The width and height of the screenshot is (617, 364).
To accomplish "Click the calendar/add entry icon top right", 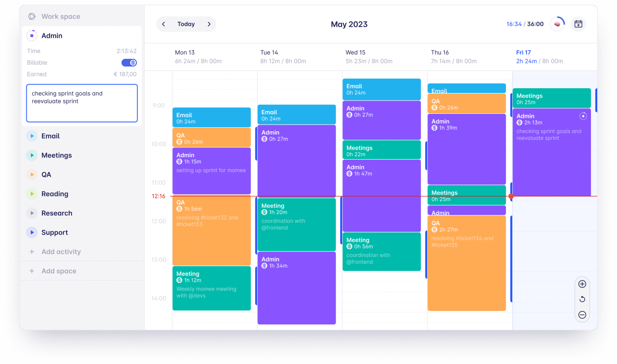I will coord(578,24).
